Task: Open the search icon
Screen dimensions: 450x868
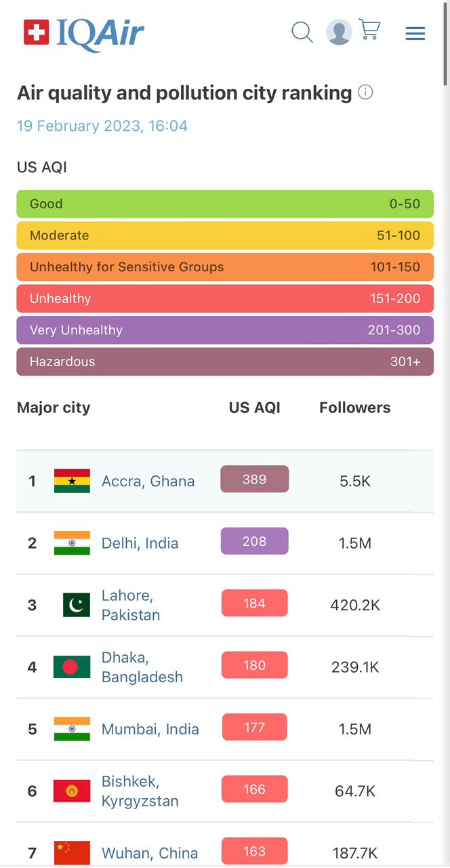Action: (302, 32)
